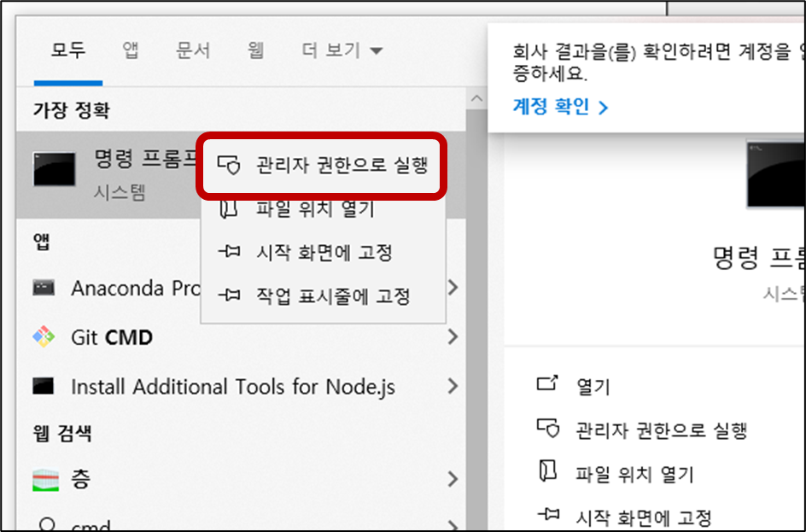The height and width of the screenshot is (532, 806).
Task: Click pin icon beside 시작 화면에 고정 in context menu
Action: tap(229, 252)
